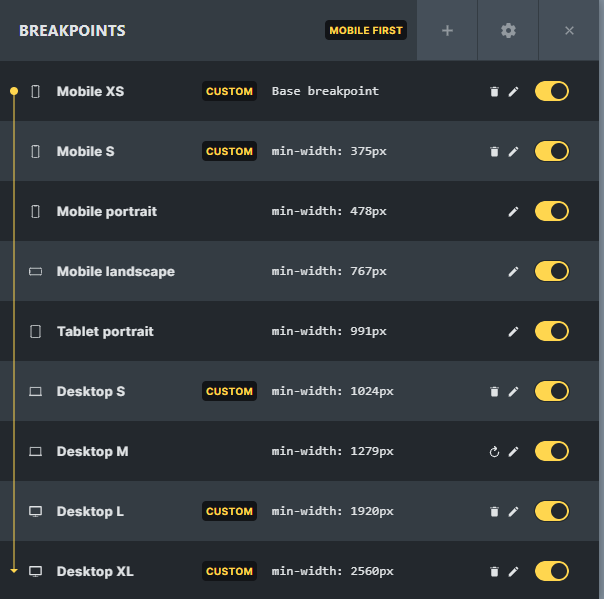The height and width of the screenshot is (599, 604).
Task: Delete the Desktop XL breakpoint
Action: 494,572
